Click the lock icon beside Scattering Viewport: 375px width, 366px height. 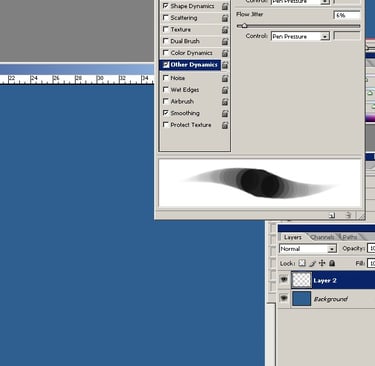[225, 18]
